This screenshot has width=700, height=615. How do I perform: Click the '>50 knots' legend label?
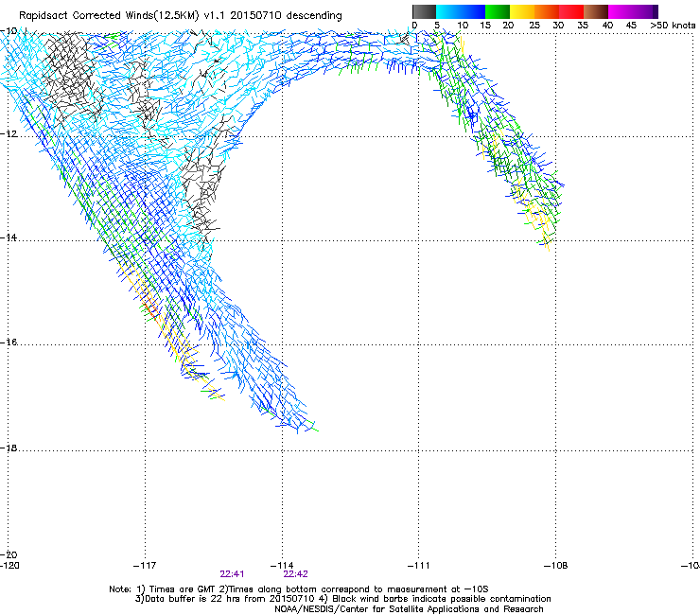[x=674, y=26]
